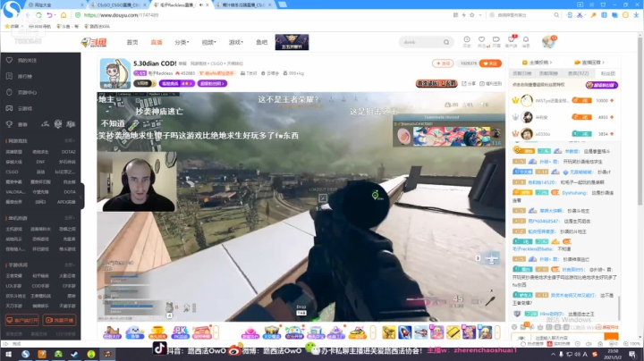Image resolution: width=644 pixels, height=361 pixels.
Task: Open the dark V-badge pill under streamer name
Action: pyautogui.click(x=145, y=83)
